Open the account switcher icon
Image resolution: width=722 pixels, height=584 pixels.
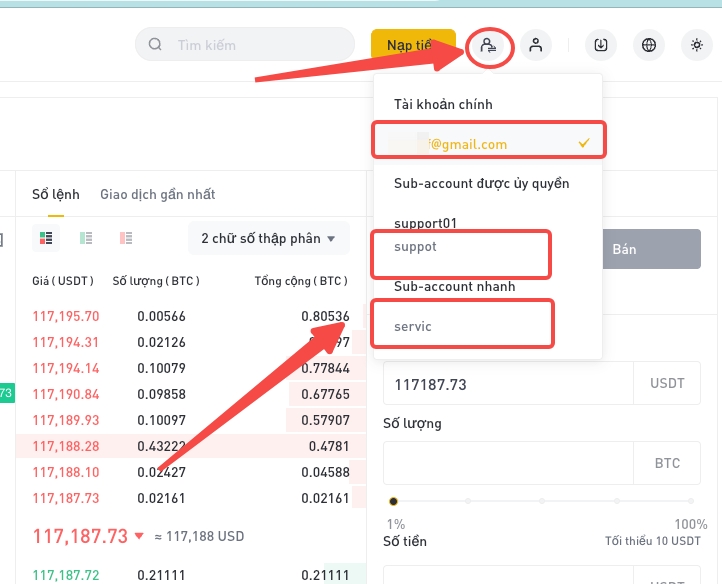[489, 46]
